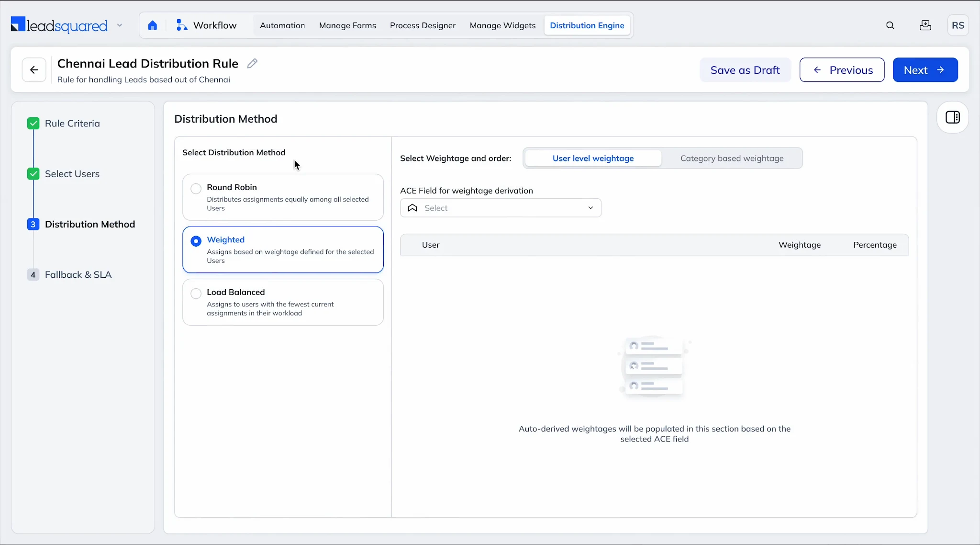Open the search magnifier icon
This screenshot has height=545, width=980.
tap(890, 25)
